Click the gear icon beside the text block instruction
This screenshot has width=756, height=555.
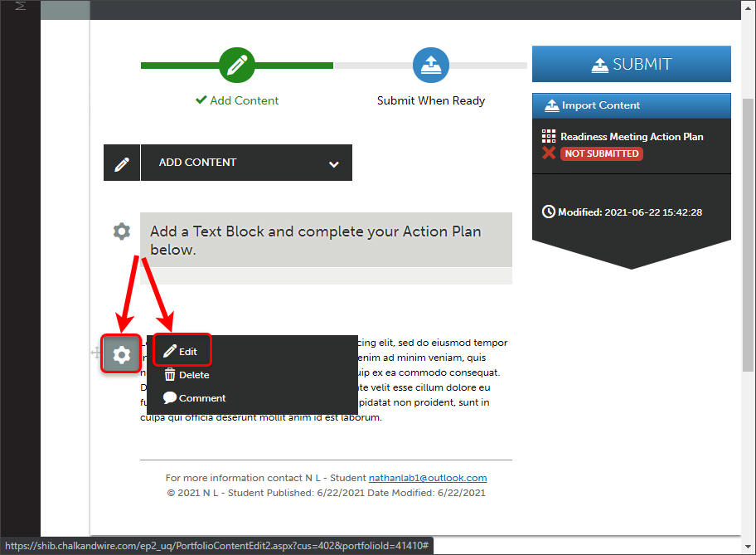click(x=121, y=231)
